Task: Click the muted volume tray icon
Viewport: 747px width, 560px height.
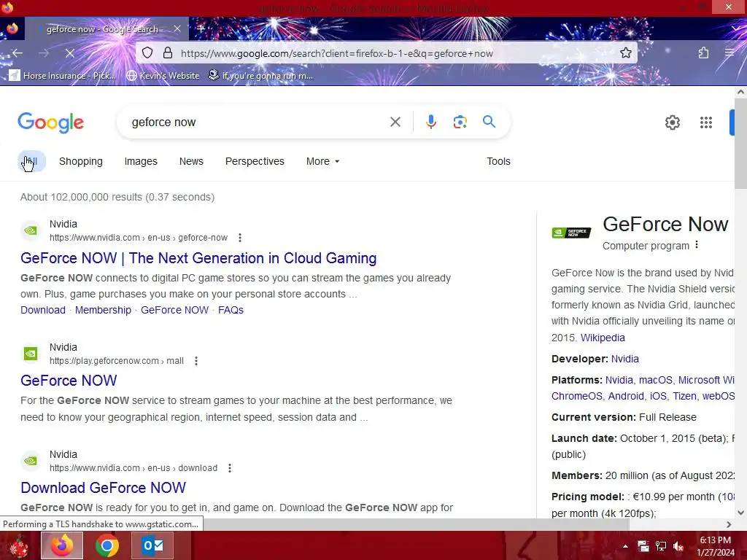Action: click(x=678, y=546)
